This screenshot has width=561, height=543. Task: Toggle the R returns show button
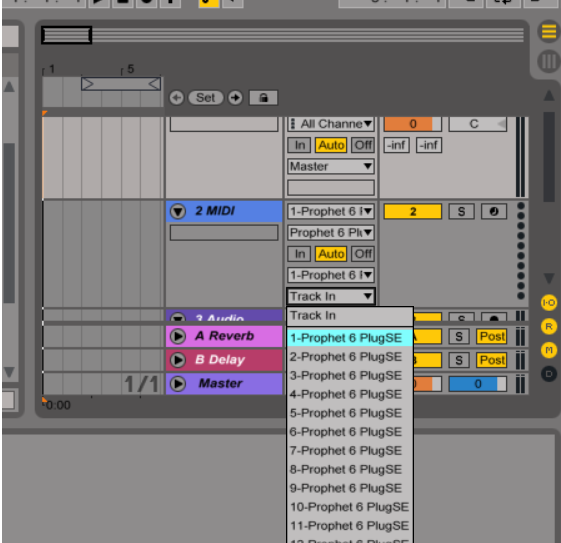pyautogui.click(x=549, y=327)
